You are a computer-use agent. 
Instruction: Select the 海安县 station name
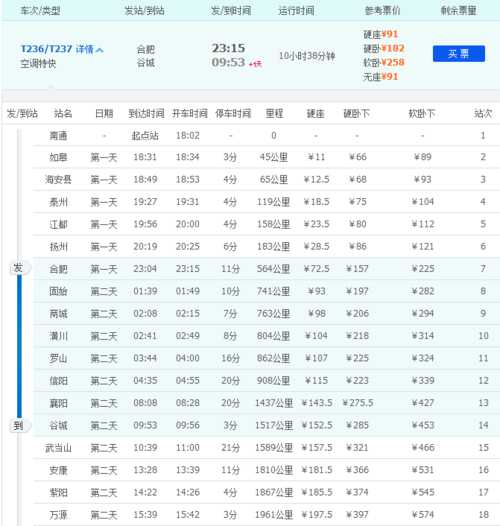point(58,179)
